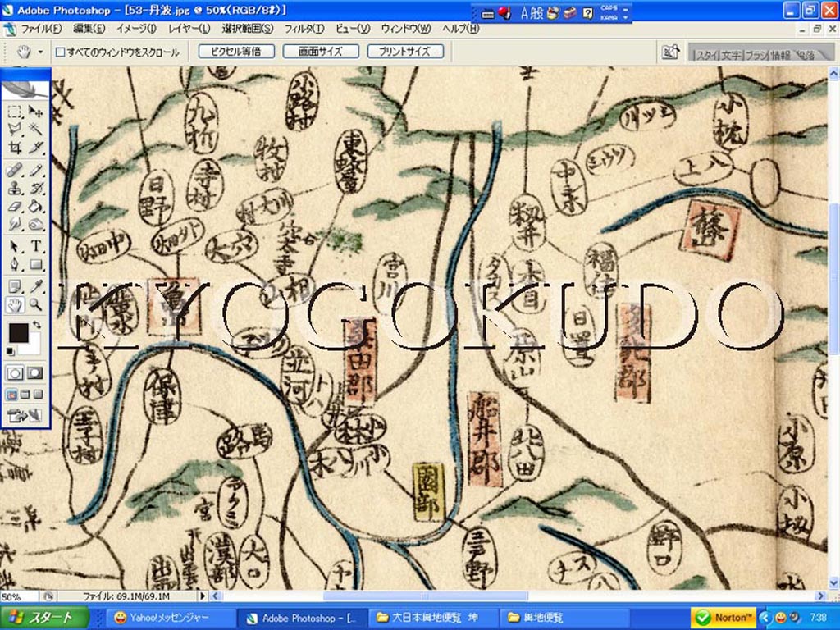
Task: Open the イメージ(I) menu
Action: [136, 29]
